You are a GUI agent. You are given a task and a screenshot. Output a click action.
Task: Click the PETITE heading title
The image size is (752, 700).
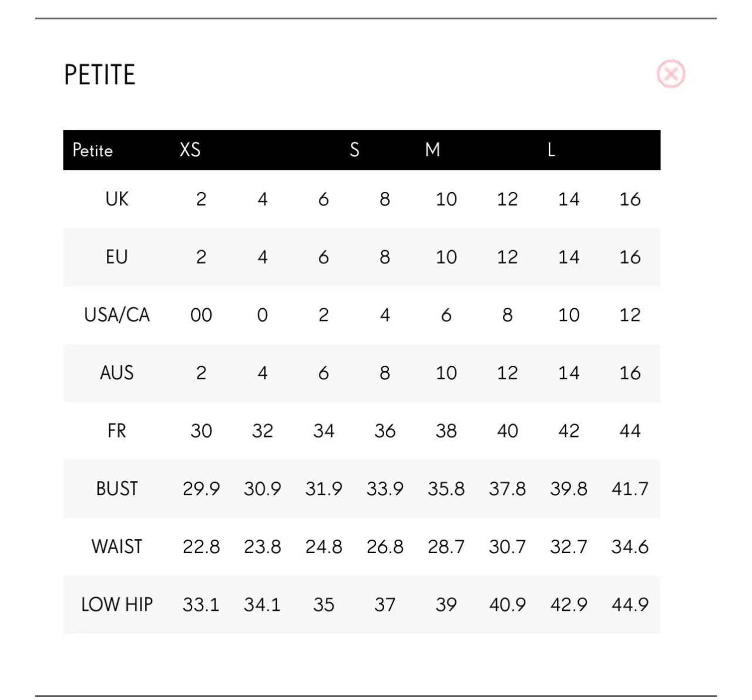point(100,75)
